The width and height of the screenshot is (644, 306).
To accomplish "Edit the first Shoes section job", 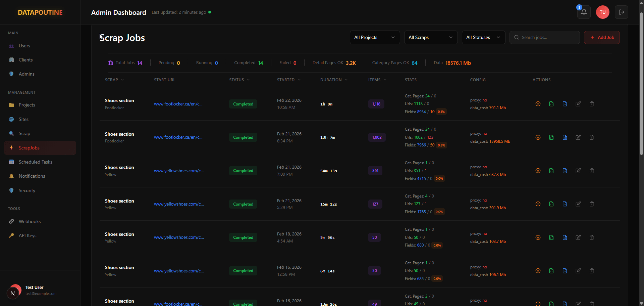I will pos(578,104).
